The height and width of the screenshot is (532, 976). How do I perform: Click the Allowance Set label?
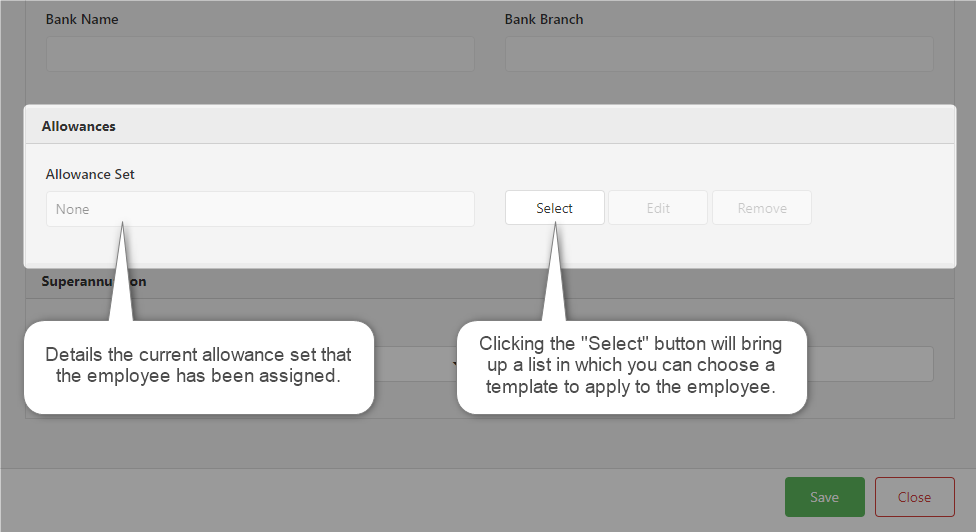pos(90,174)
